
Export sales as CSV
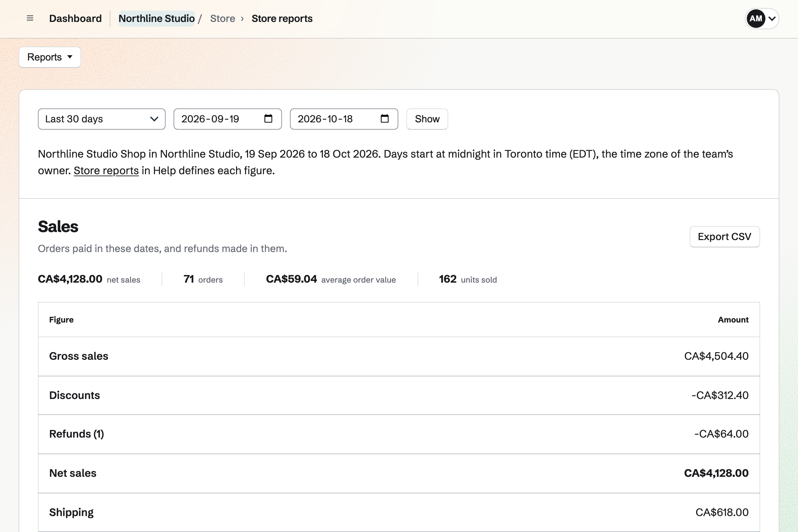coord(725,236)
